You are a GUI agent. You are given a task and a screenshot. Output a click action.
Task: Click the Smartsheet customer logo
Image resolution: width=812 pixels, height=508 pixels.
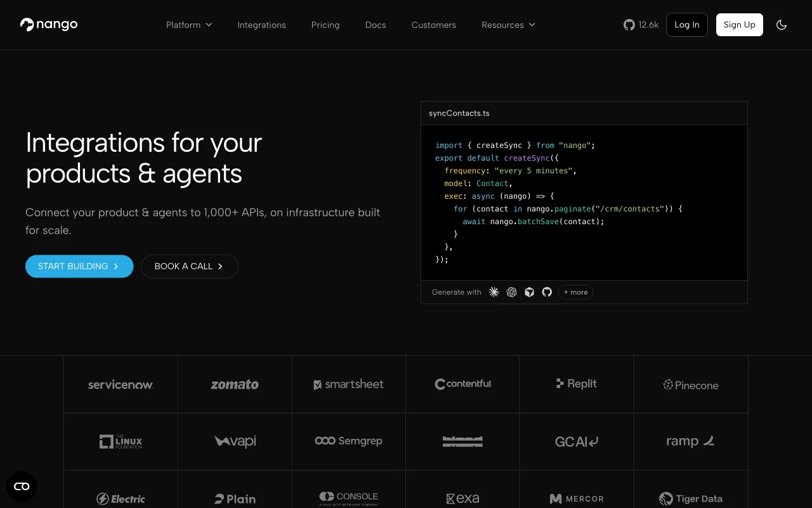pos(349,384)
